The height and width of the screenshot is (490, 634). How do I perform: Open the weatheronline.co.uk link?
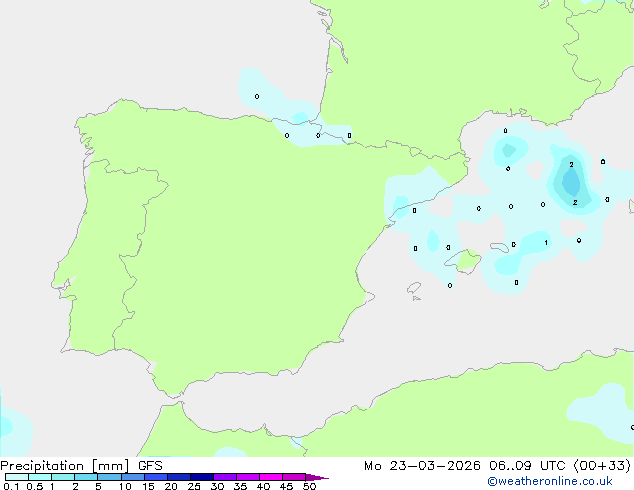(550, 481)
